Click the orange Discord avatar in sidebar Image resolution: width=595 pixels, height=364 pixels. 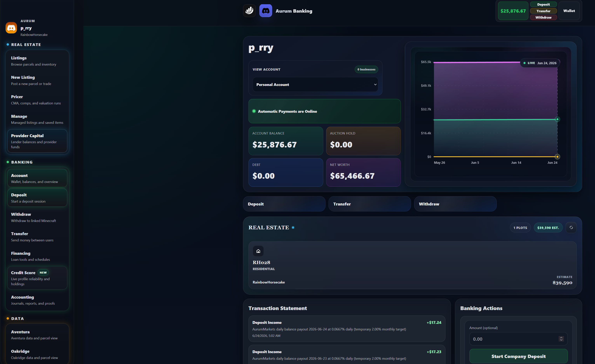pos(11,28)
